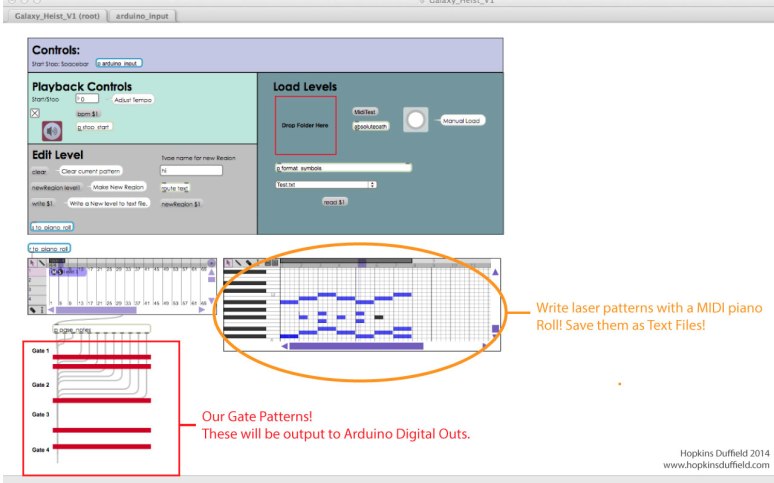Select the arrow pointer tool in piano roll

229,264
